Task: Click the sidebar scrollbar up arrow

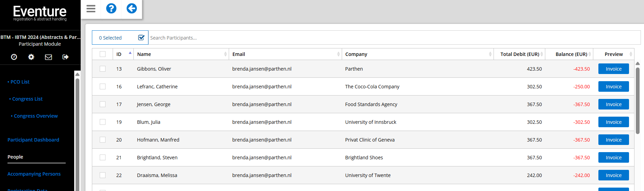Action: click(77, 74)
